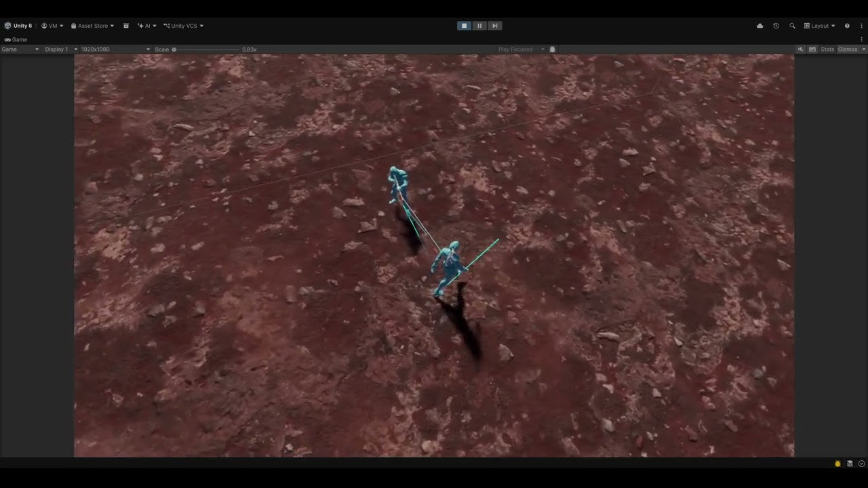Open the Undo History clock icon
The width and height of the screenshot is (868, 488).
(776, 26)
